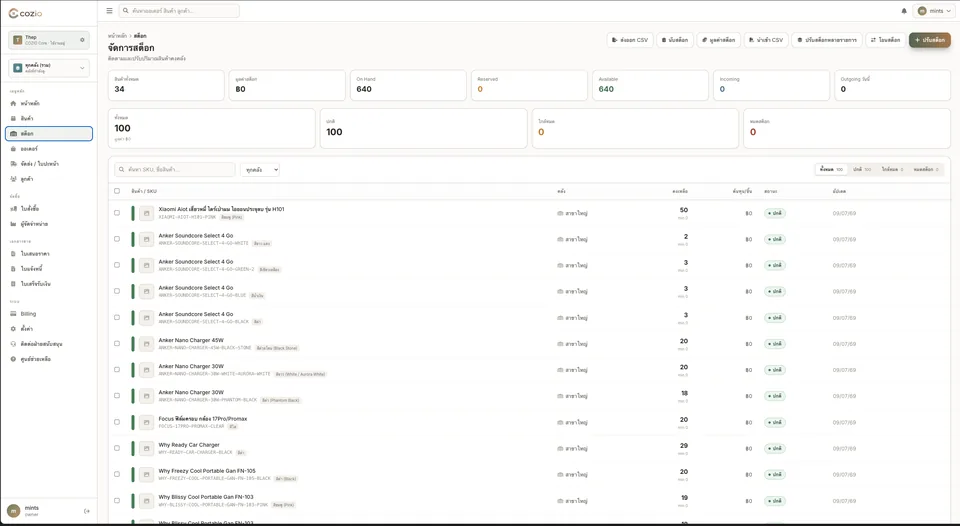Follow หน้าหลัก breadcrumb link
960x526 pixels.
(x=117, y=36)
